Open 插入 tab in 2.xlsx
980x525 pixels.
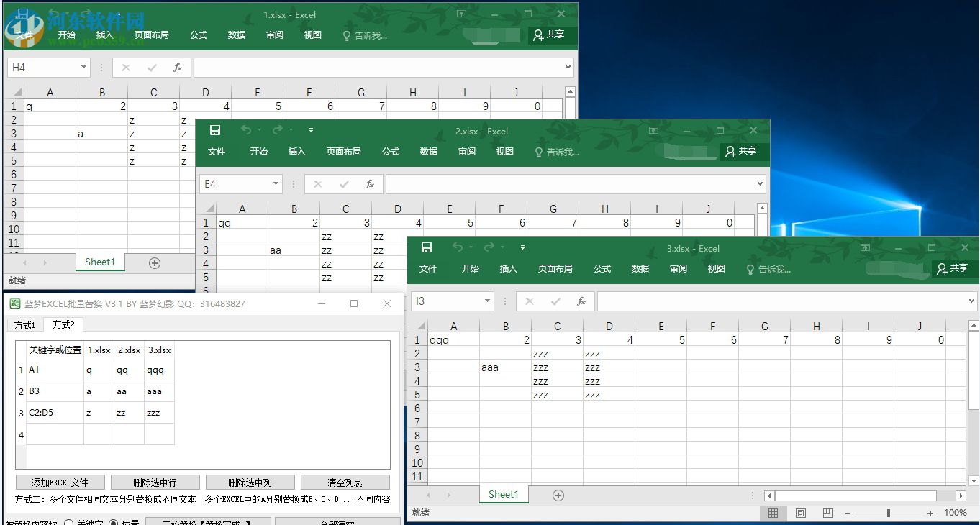296,152
